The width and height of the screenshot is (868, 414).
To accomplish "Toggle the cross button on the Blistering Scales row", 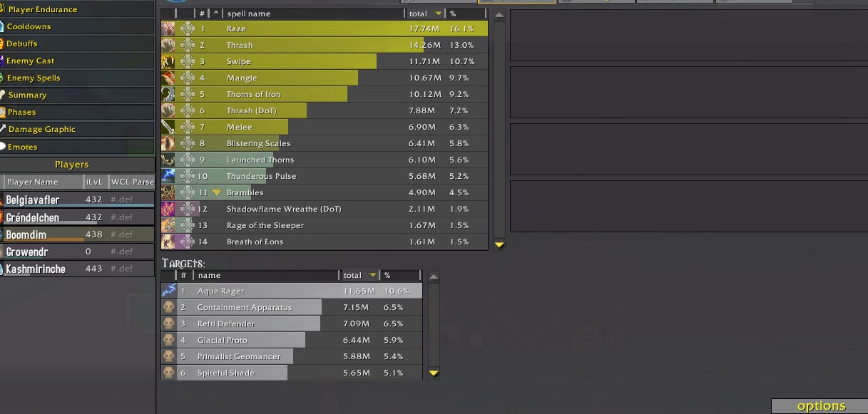I will tap(187, 143).
